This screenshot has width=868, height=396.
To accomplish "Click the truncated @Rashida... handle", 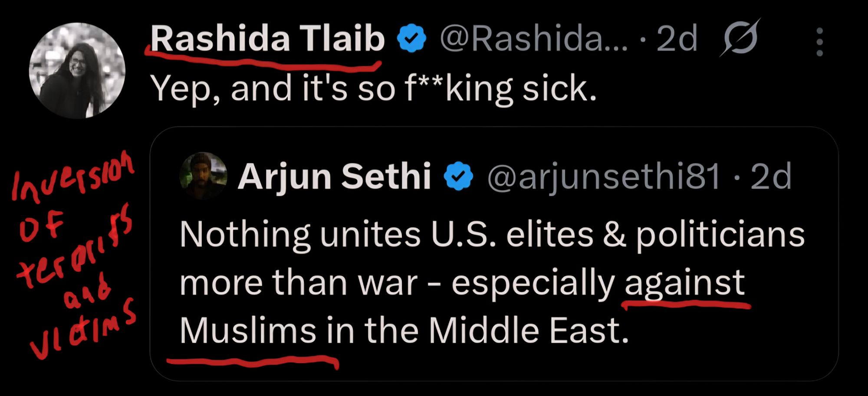I will (x=534, y=39).
